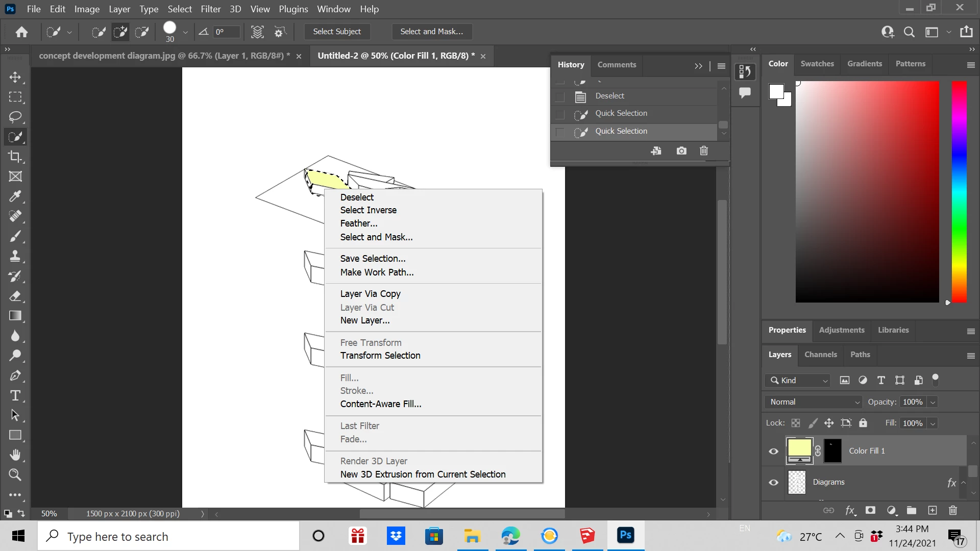Select the Eyedropper tool
Viewport: 980px width, 551px height.
pyautogui.click(x=15, y=196)
